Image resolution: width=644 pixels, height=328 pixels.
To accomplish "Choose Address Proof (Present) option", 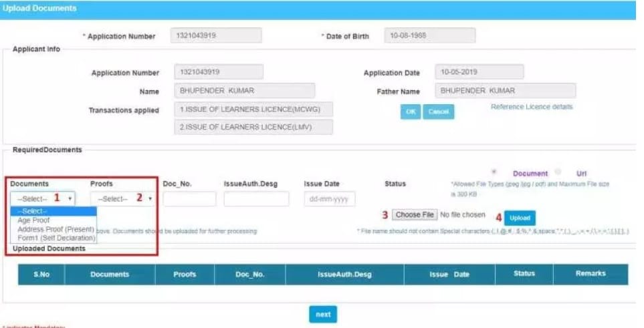I will tap(55, 229).
